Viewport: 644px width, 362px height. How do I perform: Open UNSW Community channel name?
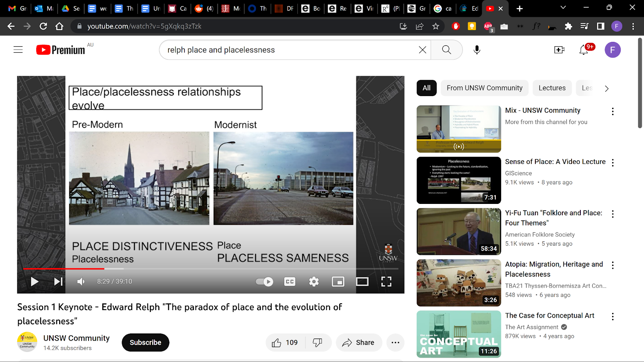click(76, 338)
